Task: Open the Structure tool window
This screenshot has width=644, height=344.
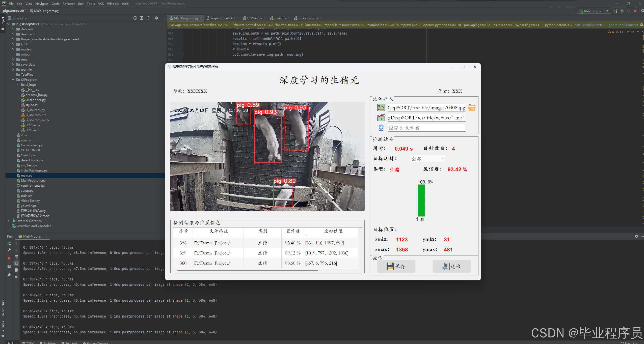Action: coord(3,307)
